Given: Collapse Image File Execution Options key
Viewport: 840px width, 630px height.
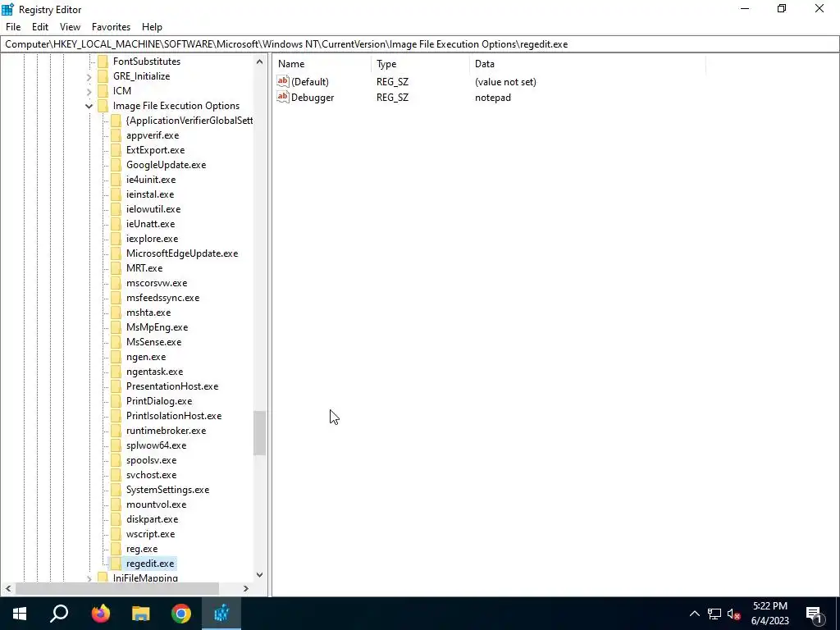Looking at the screenshot, I should pos(89,106).
